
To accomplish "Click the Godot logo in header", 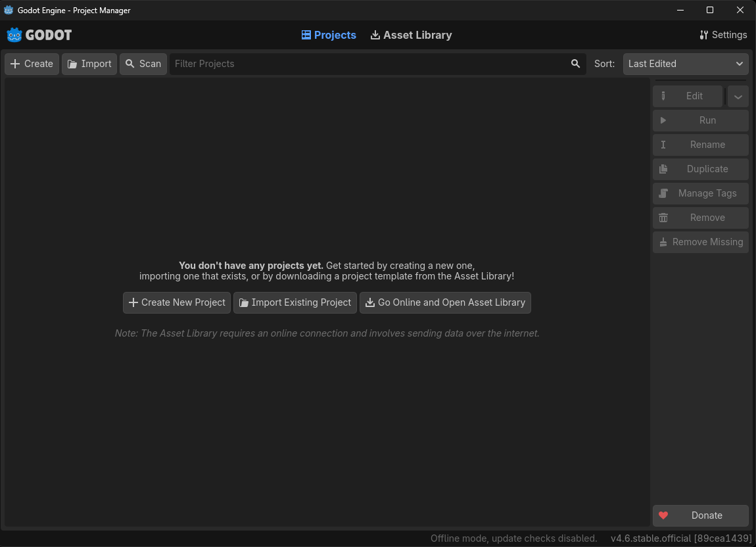I will tap(39, 35).
